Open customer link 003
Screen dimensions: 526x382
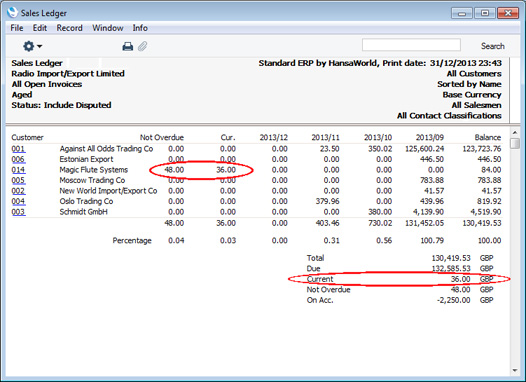[18, 212]
